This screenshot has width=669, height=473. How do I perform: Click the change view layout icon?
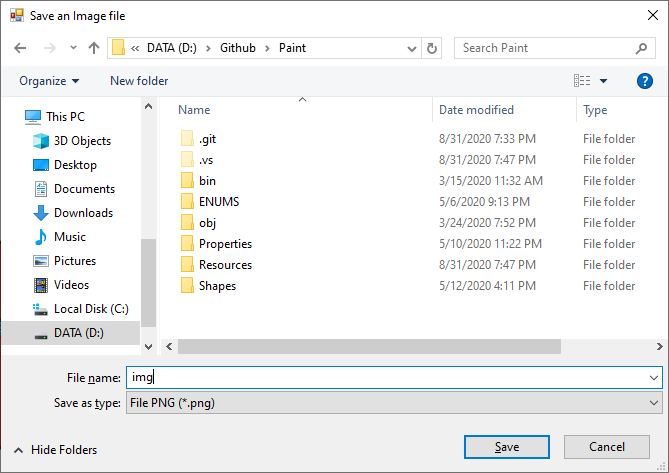[582, 81]
